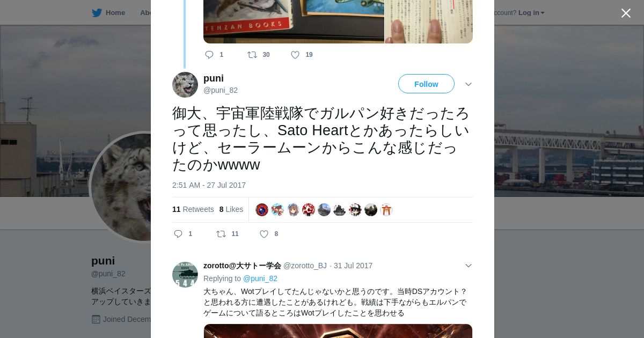This screenshot has width=644, height=338.
Task: Click the reply icon showing 1 reply above
Action: coord(209,55)
